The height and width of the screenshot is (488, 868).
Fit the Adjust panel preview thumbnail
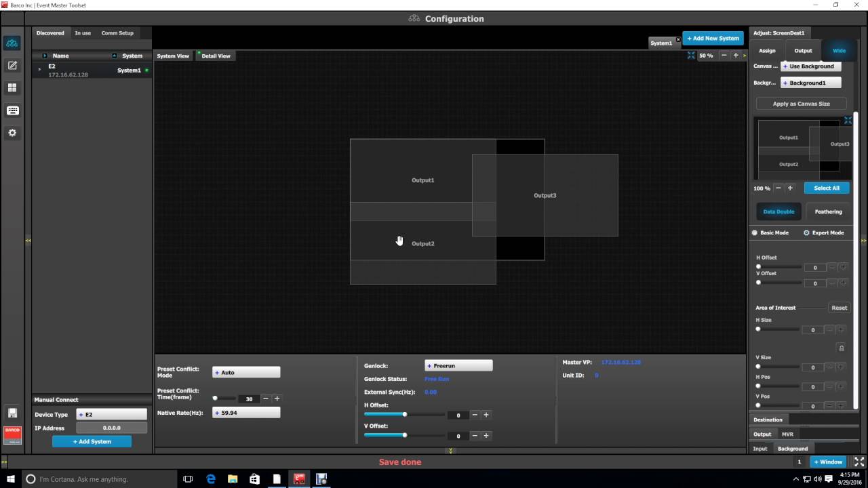tap(848, 121)
